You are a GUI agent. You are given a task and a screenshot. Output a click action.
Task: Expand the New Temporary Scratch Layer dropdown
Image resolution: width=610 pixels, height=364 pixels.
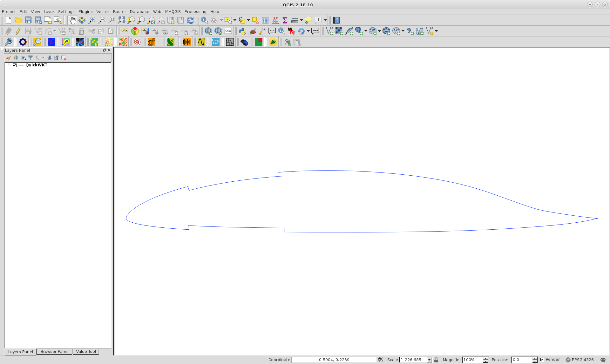point(436,31)
